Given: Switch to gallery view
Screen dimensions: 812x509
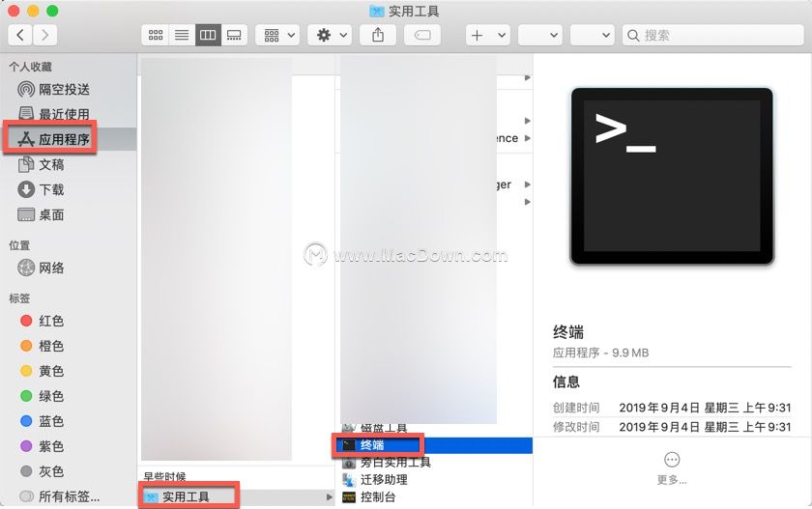Looking at the screenshot, I should [x=234, y=35].
